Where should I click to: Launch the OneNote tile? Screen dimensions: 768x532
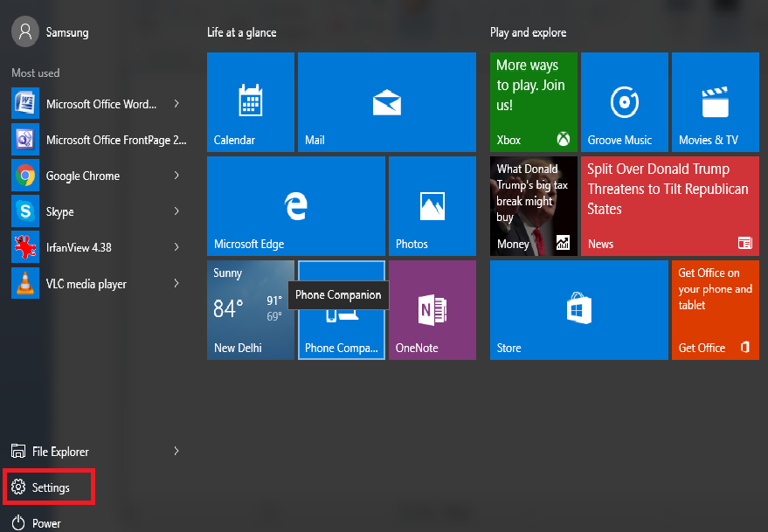tap(432, 309)
